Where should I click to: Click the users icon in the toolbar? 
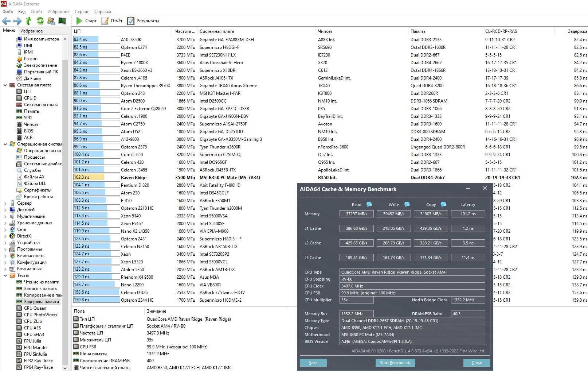51,21
